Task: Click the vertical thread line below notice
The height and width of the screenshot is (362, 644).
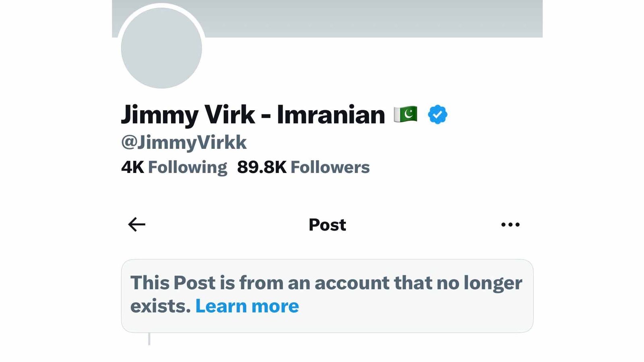Action: coord(149,339)
